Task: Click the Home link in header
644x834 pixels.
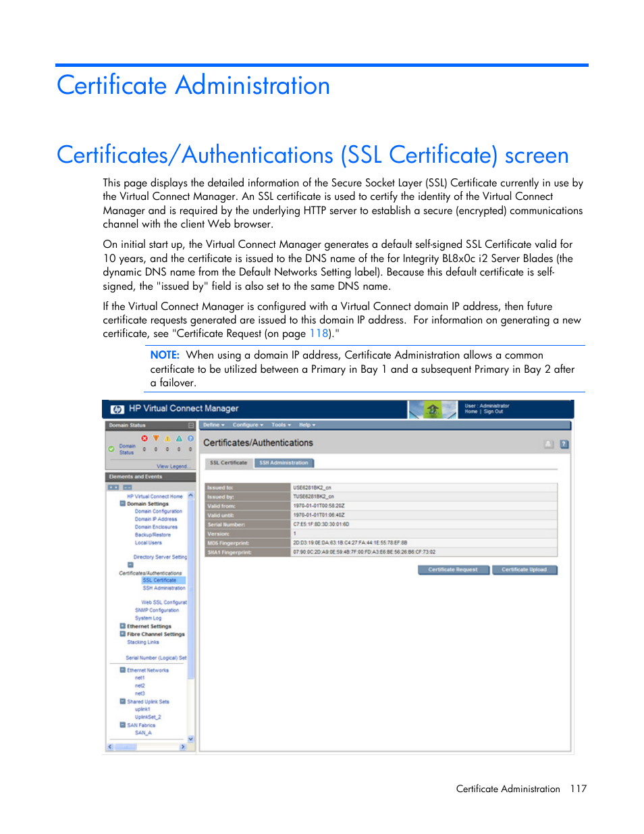Action: (471, 411)
